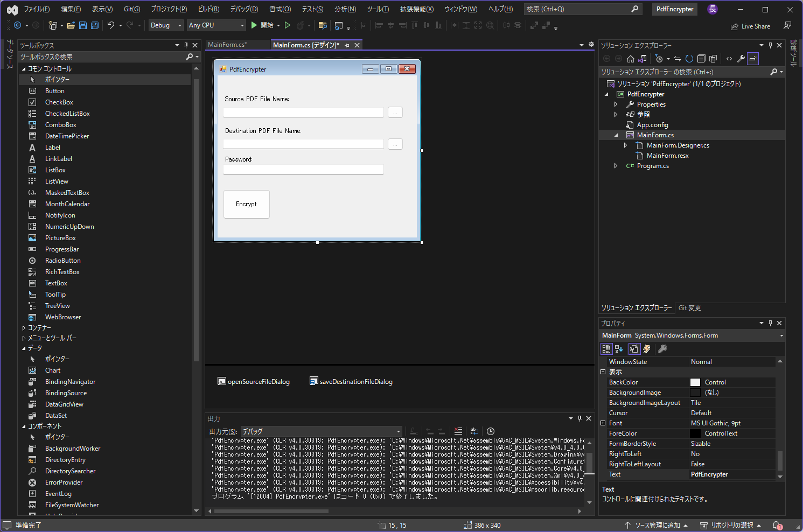Switch to the MainForm.cs code tab
Screen dimensions: 803x532
point(227,45)
